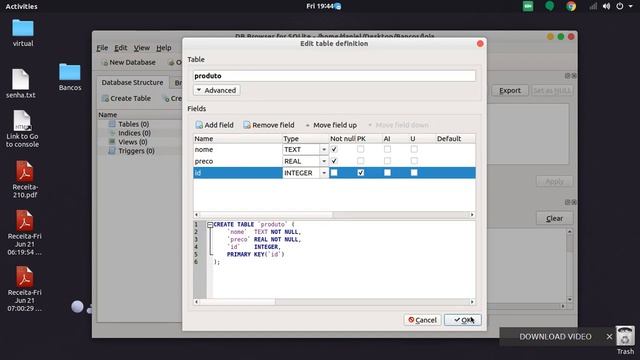Switch to the Database Structure tab

pos(132,82)
